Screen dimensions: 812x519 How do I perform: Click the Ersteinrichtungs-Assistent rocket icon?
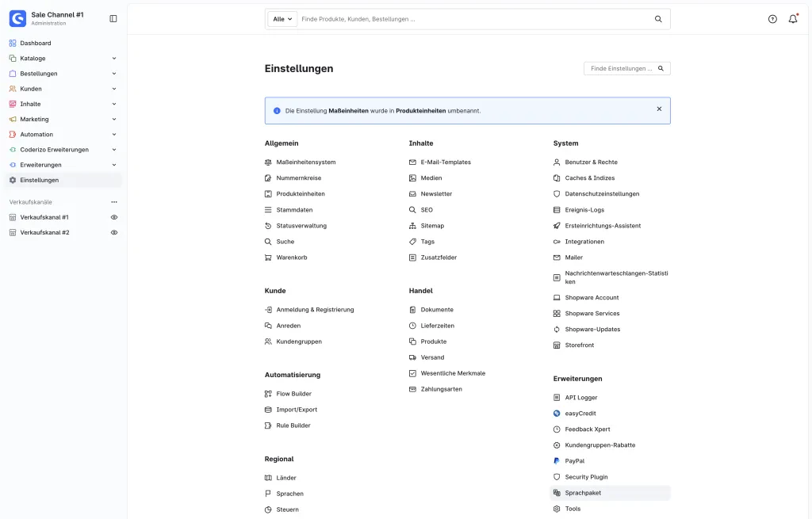point(557,226)
